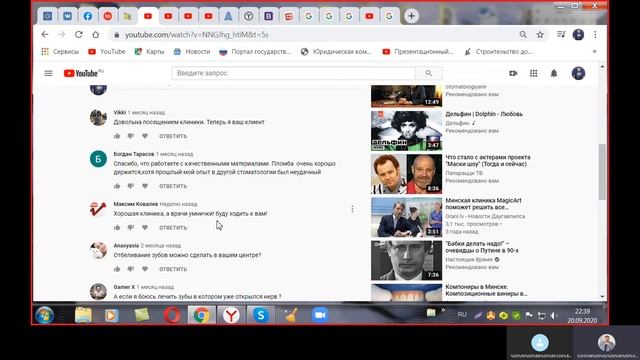Open the Chrome three-dot main menu
The width and height of the screenshot is (640, 360).
(595, 35)
